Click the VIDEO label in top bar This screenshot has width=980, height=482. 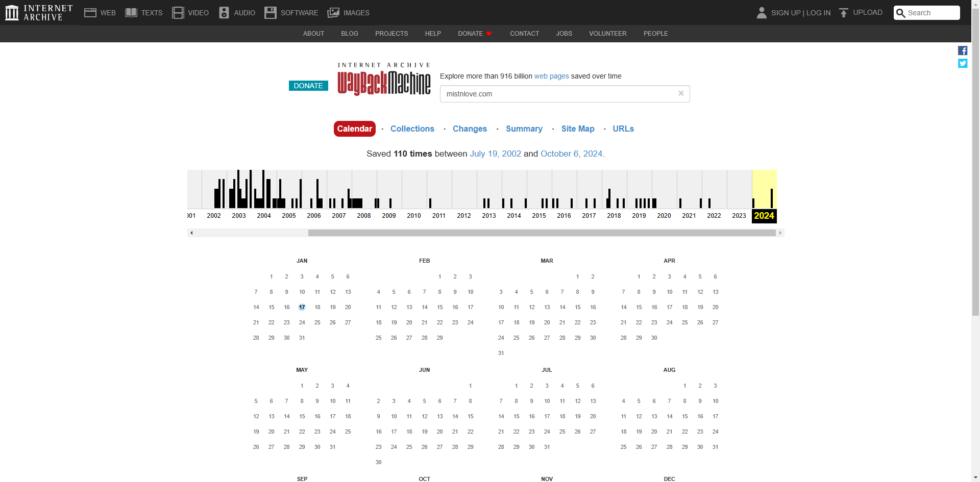tap(198, 13)
